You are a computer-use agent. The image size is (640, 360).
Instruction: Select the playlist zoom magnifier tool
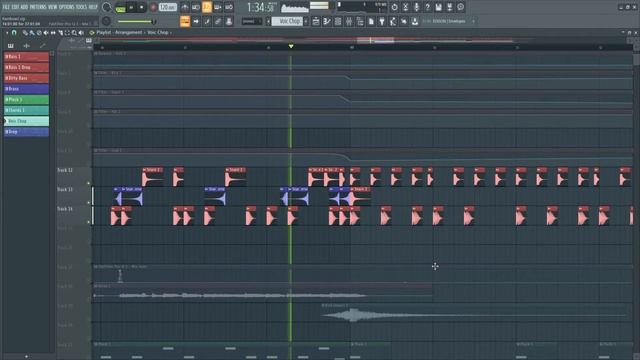coord(74,33)
